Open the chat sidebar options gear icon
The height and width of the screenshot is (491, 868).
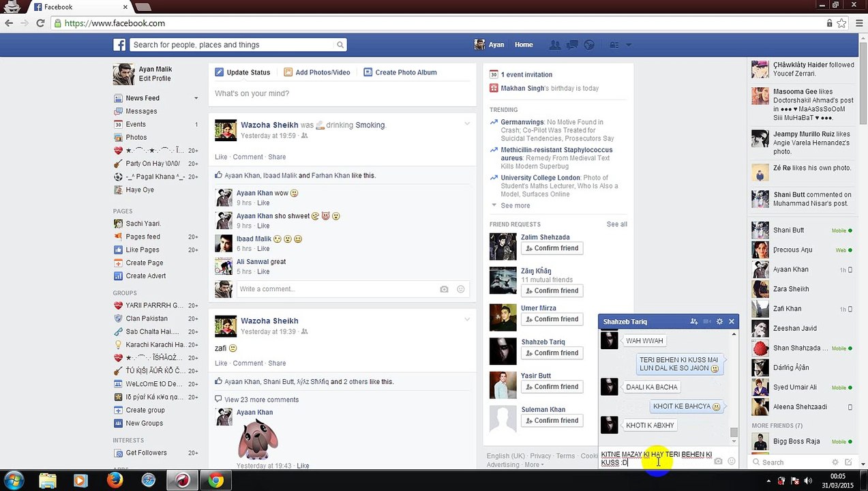pos(835,462)
